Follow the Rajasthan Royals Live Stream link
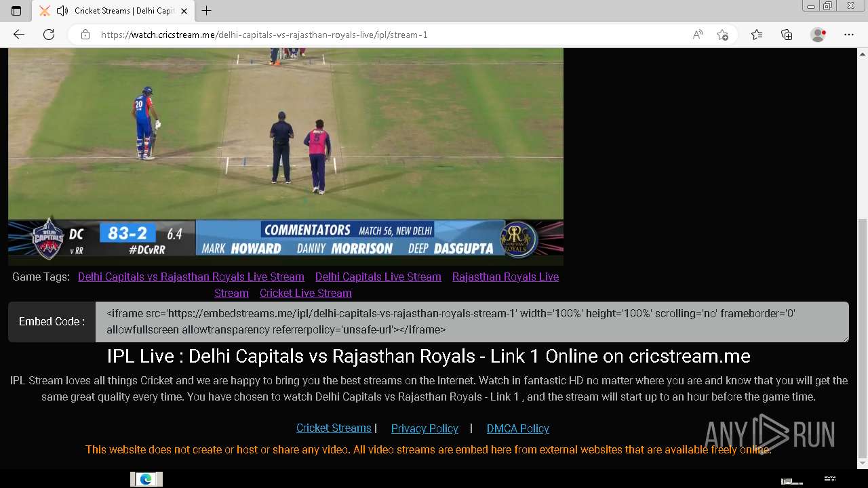This screenshot has width=868, height=488. [505, 277]
